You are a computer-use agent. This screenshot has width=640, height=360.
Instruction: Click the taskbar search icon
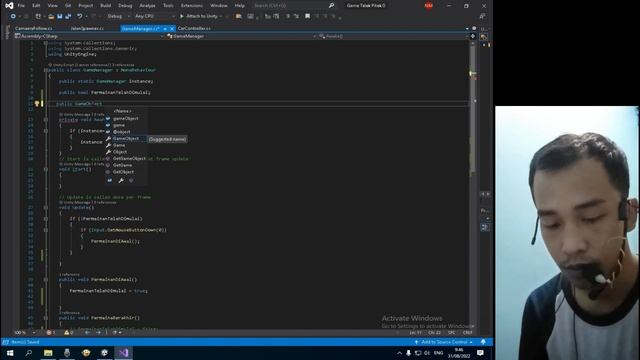(29, 353)
